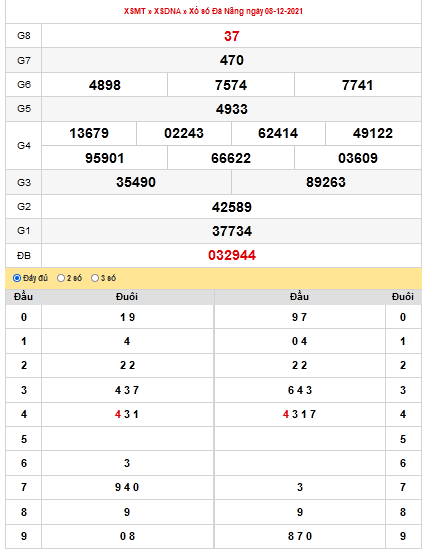Select the 'Đầy đủ' radio button
Image resolution: width=425 pixels, height=551 pixels.
pyautogui.click(x=17, y=278)
